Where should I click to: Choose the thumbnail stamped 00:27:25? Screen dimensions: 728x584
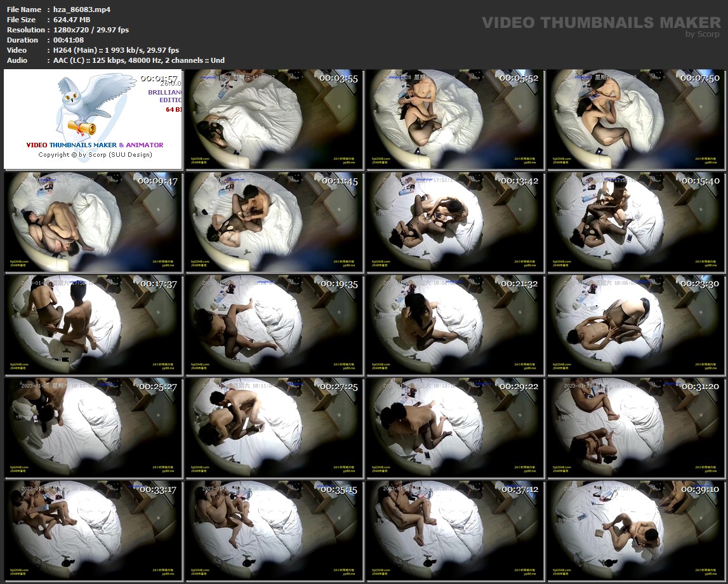tap(274, 428)
